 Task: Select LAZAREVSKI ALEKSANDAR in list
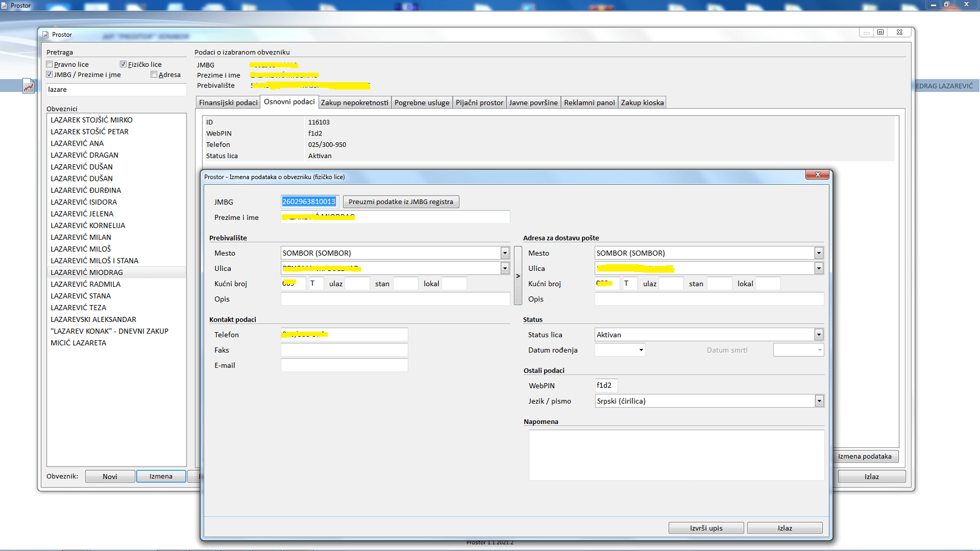[x=116, y=319]
